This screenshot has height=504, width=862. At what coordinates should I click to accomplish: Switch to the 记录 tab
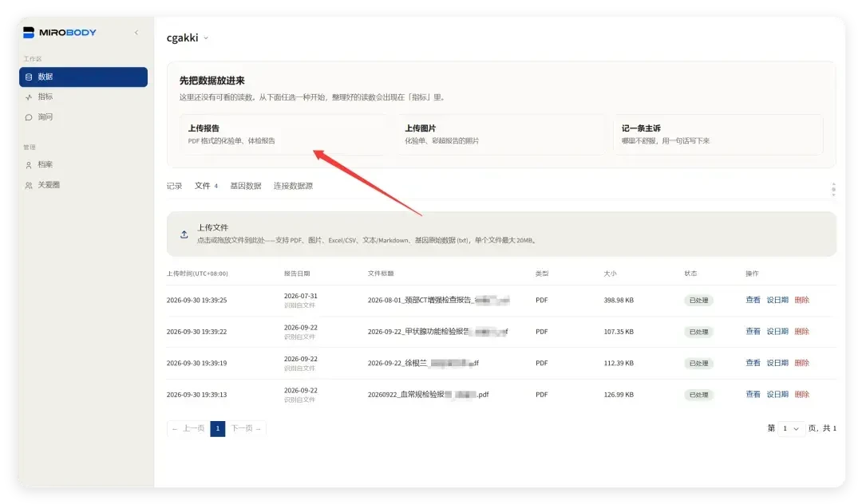174,186
